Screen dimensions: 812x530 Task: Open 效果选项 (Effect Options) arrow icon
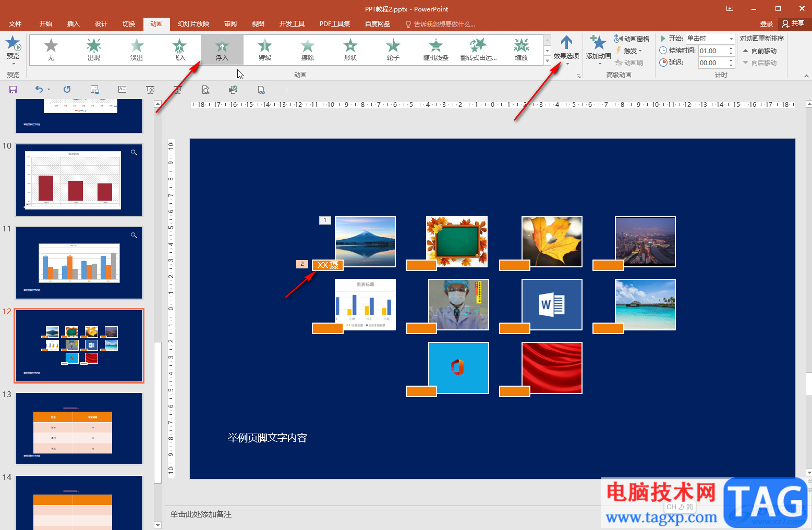pos(566,43)
